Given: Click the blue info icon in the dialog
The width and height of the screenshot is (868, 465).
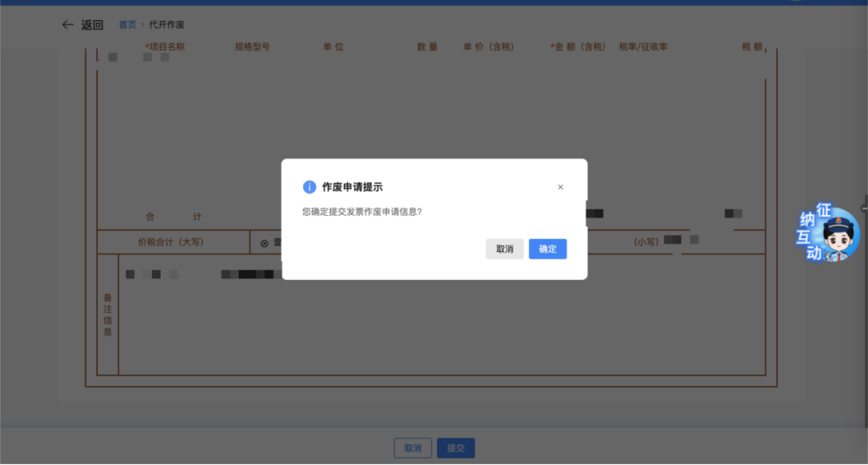Looking at the screenshot, I should [x=309, y=187].
